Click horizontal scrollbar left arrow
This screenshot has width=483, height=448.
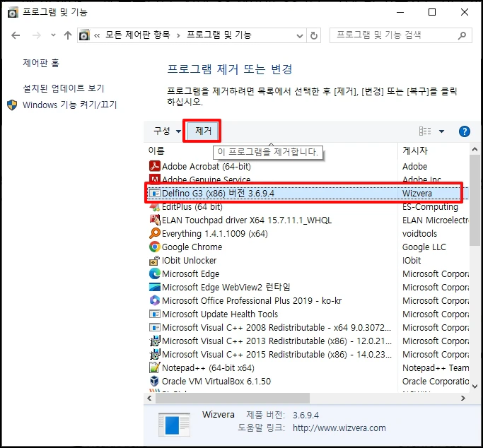coord(150,398)
